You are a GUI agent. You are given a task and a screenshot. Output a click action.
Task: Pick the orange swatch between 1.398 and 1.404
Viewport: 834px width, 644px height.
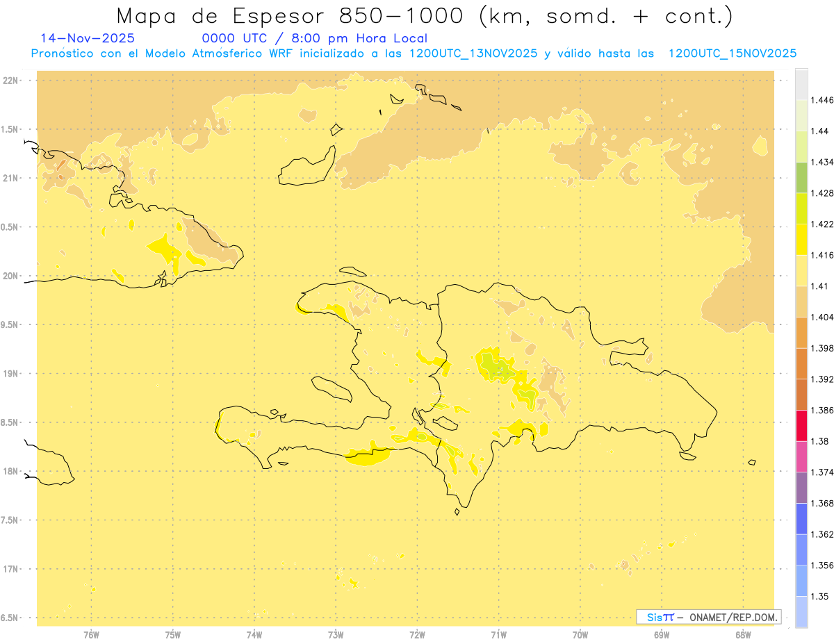pos(801,333)
